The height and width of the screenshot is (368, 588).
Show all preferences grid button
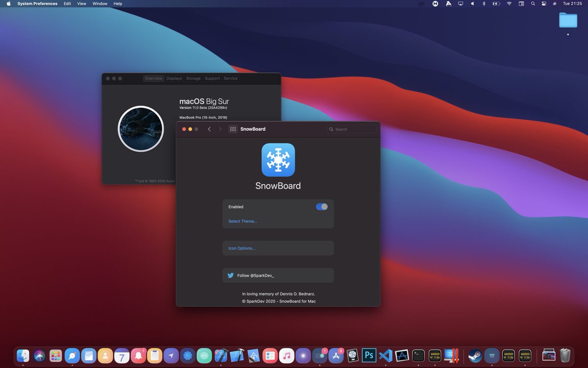point(233,129)
